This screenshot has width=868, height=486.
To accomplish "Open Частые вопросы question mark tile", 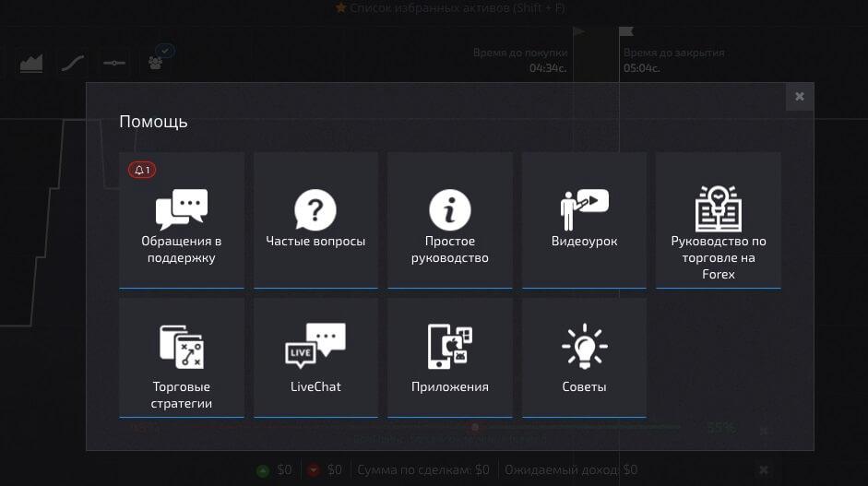I will pos(315,220).
